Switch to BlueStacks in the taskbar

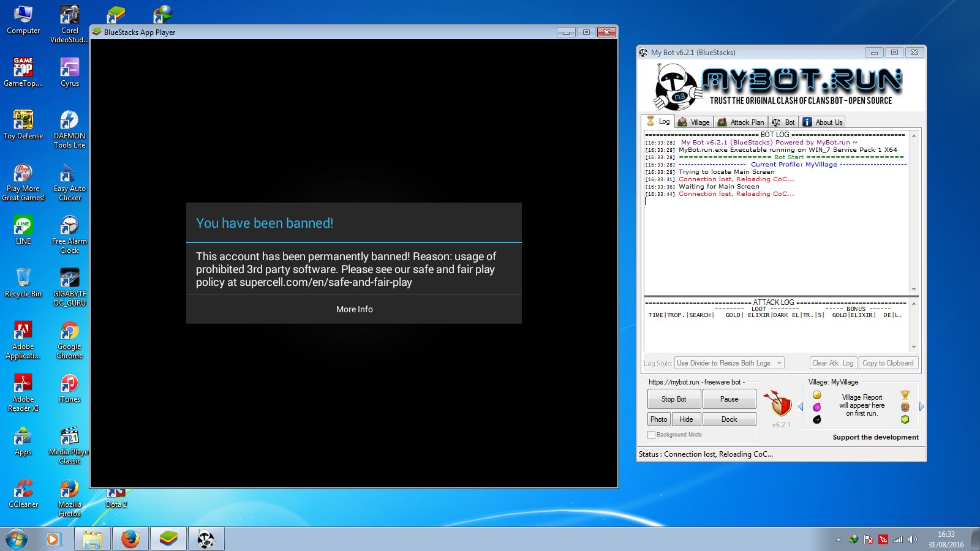(x=168, y=539)
